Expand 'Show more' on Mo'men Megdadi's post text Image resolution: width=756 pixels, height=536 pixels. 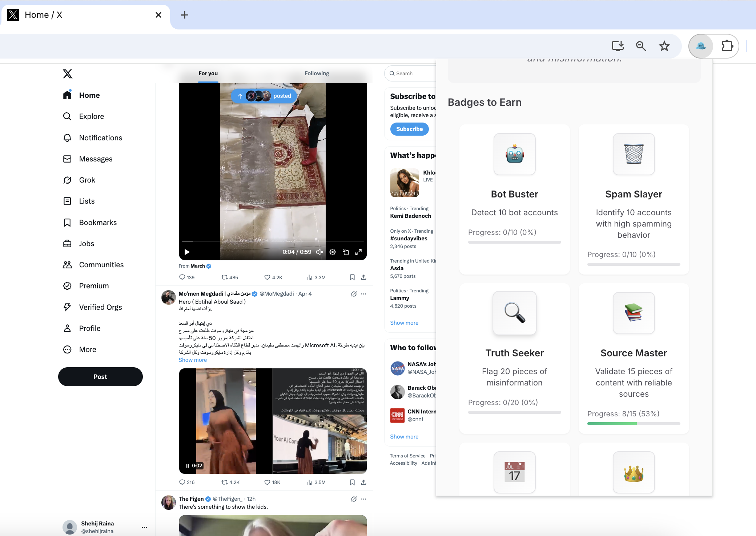193,360
